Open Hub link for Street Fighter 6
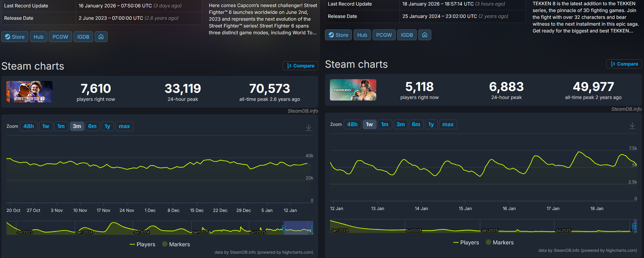The height and width of the screenshot is (258, 644). click(39, 37)
